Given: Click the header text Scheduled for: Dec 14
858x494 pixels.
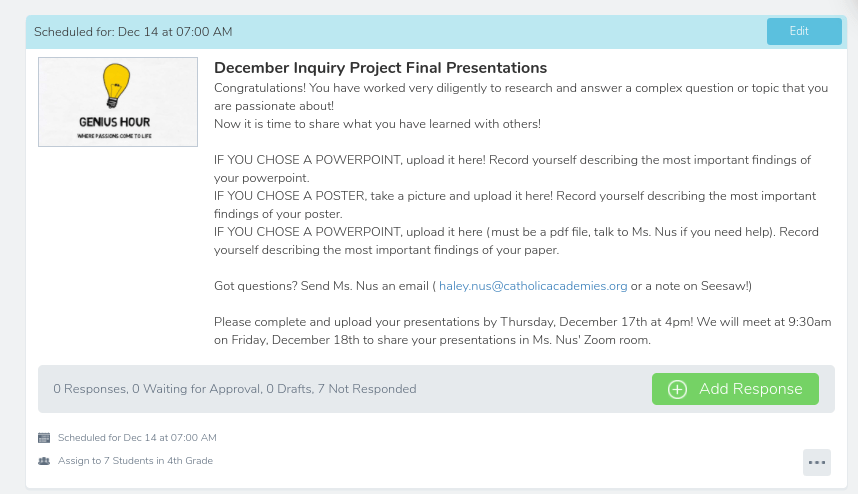Looking at the screenshot, I should tap(133, 32).
